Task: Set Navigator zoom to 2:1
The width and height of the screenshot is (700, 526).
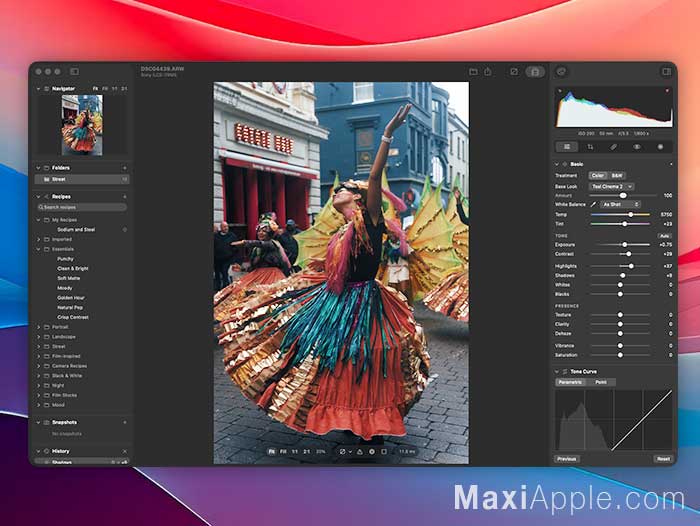Action: point(125,89)
